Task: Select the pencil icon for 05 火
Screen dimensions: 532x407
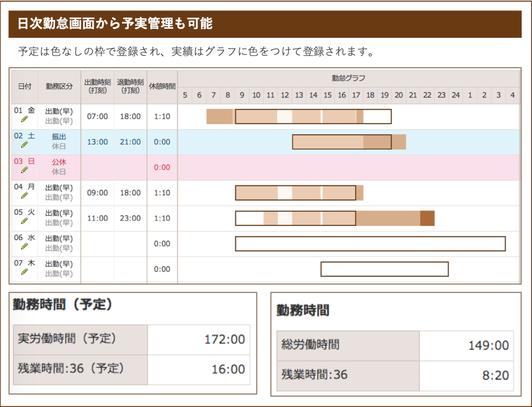Action: coord(24,221)
